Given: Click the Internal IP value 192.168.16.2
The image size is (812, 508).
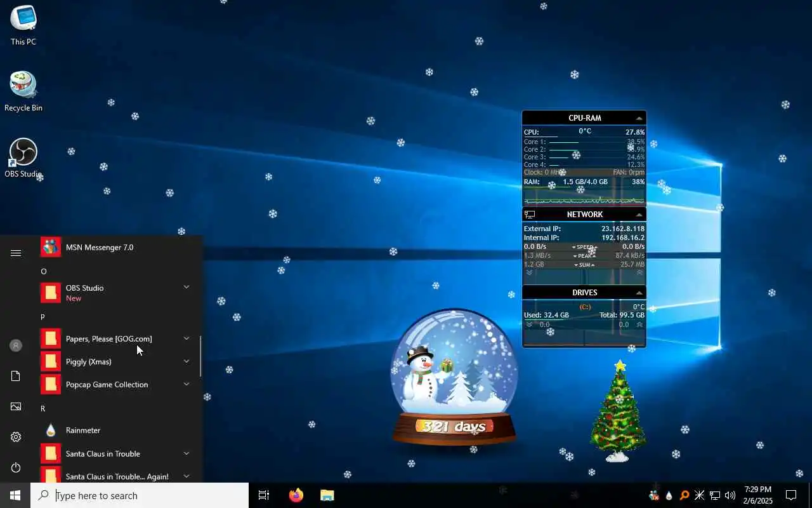Looking at the screenshot, I should coord(623,237).
